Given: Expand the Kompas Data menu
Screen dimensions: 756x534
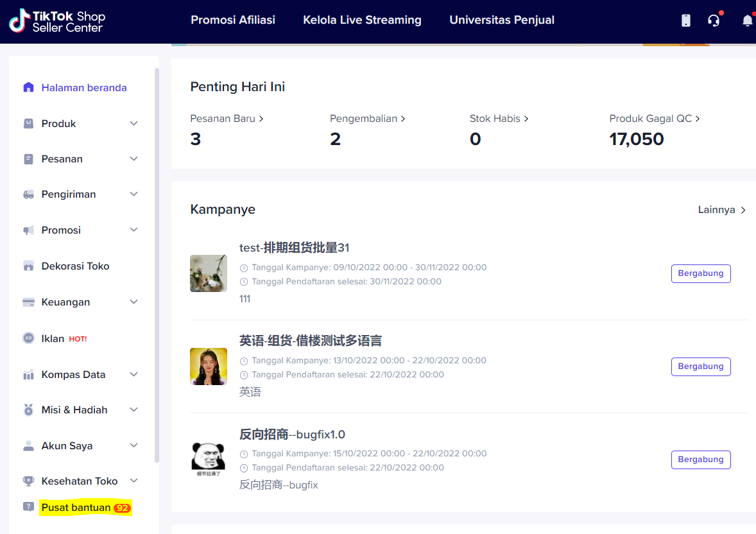Looking at the screenshot, I should pyautogui.click(x=133, y=374).
